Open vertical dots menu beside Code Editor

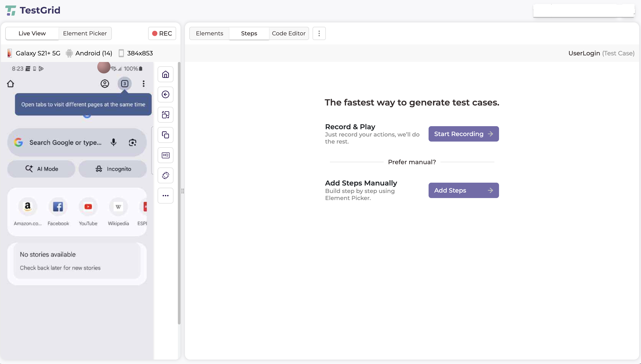pos(319,33)
